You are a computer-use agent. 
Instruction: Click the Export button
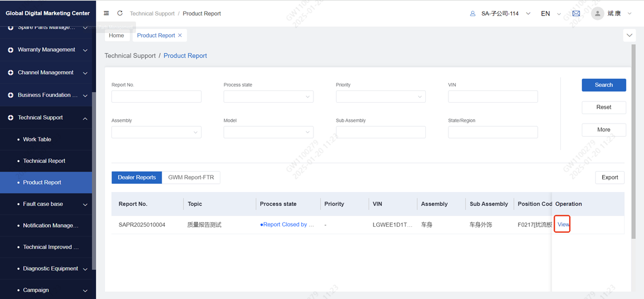[609, 177]
